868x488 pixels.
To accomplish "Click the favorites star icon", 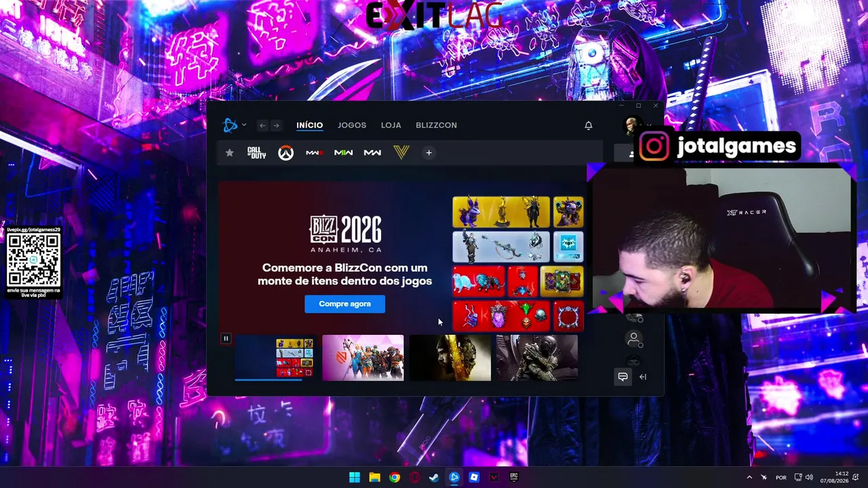I will pyautogui.click(x=229, y=152).
